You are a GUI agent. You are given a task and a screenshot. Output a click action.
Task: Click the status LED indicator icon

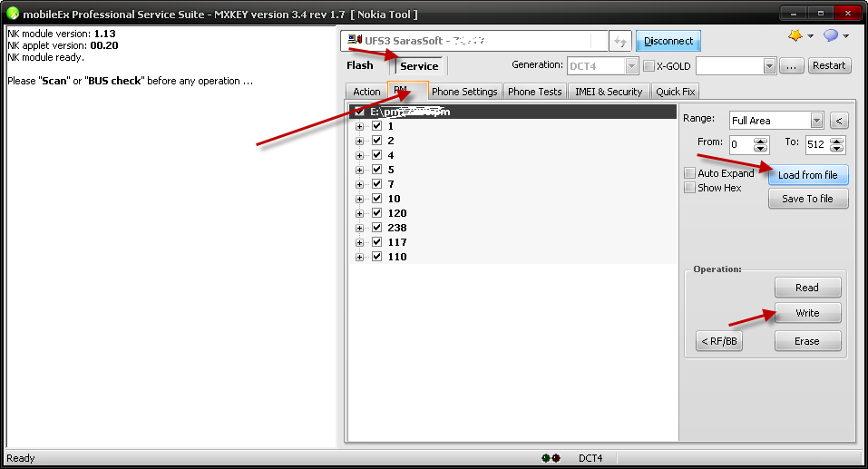pyautogui.click(x=551, y=458)
